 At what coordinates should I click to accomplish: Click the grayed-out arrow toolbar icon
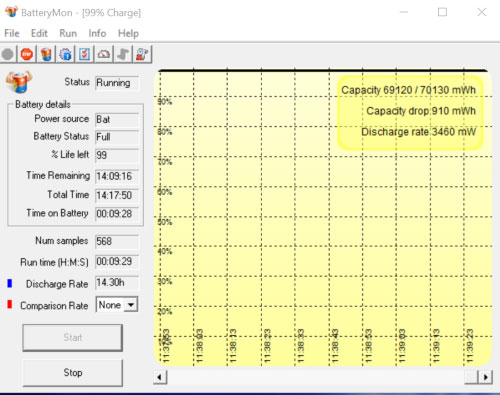(x=123, y=54)
